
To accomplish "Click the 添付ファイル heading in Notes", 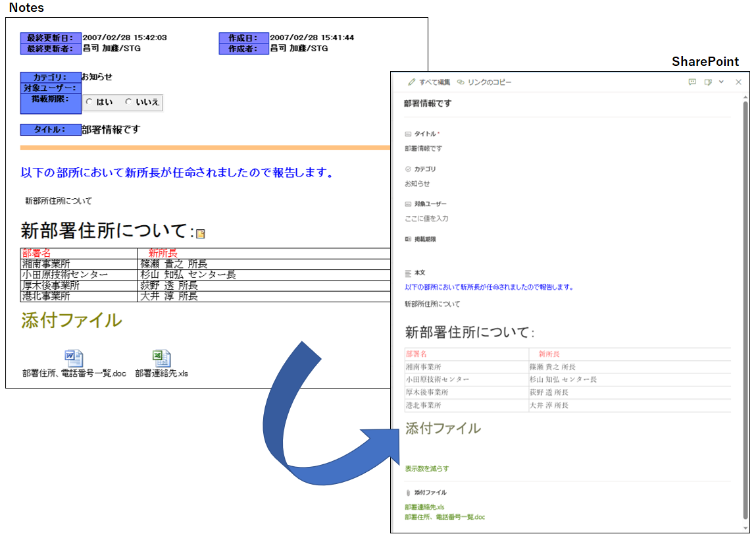I will tap(71, 321).
